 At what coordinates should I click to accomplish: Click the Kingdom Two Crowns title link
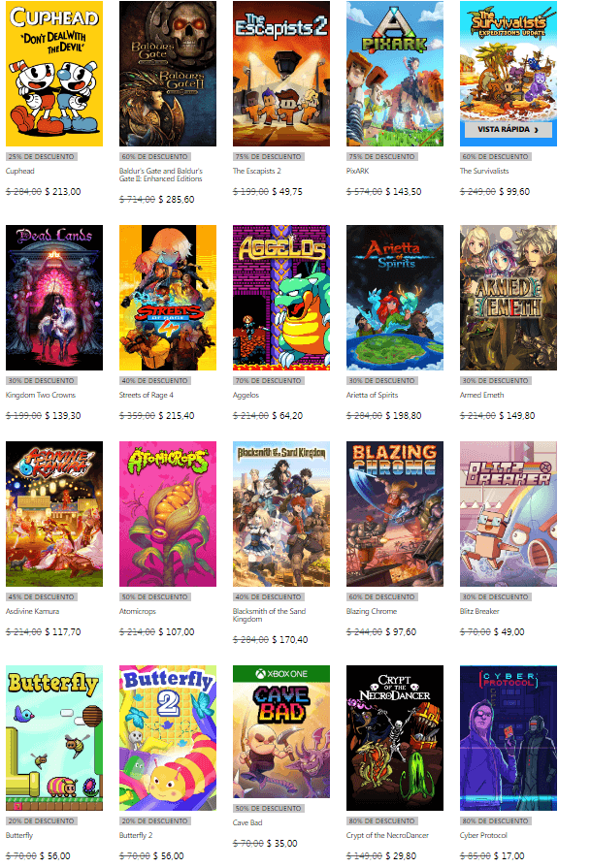[x=41, y=396]
